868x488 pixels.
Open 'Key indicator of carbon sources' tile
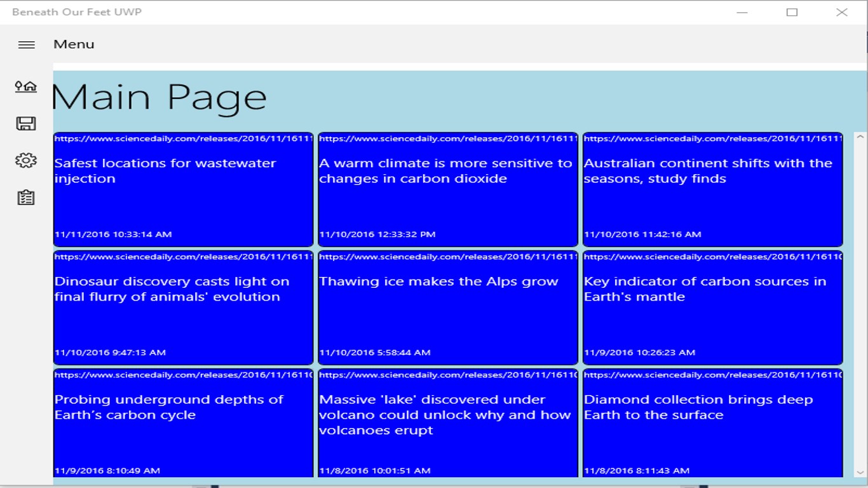click(712, 308)
